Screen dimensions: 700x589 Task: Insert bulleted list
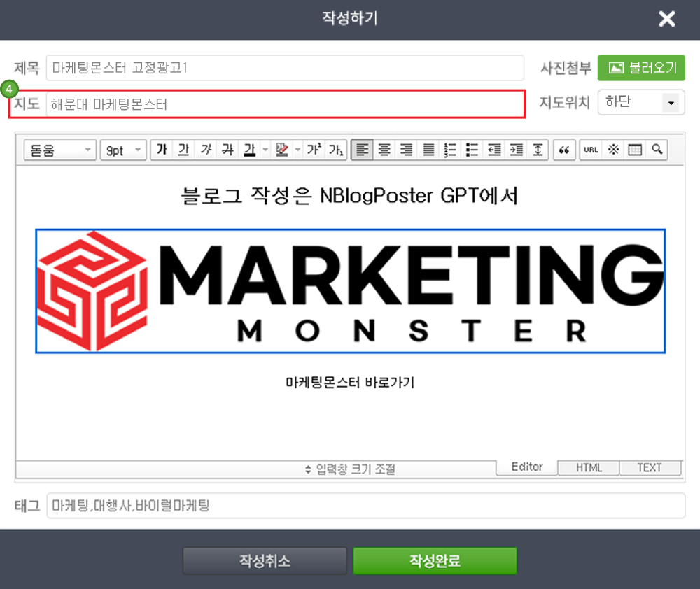point(472,150)
